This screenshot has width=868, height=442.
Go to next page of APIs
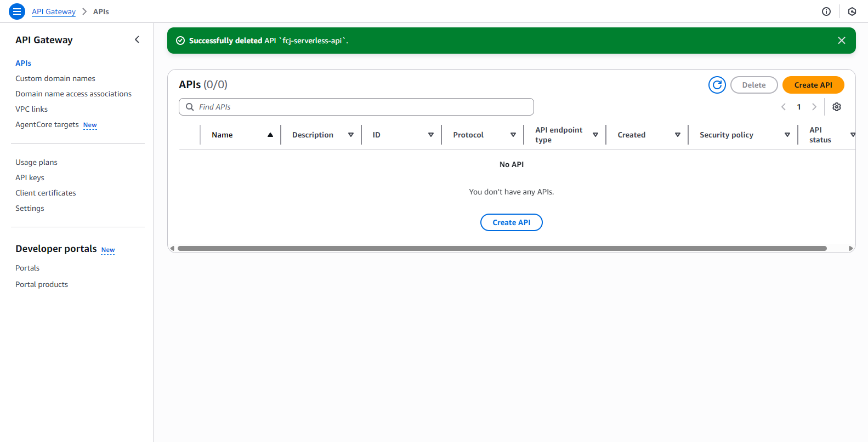click(814, 107)
